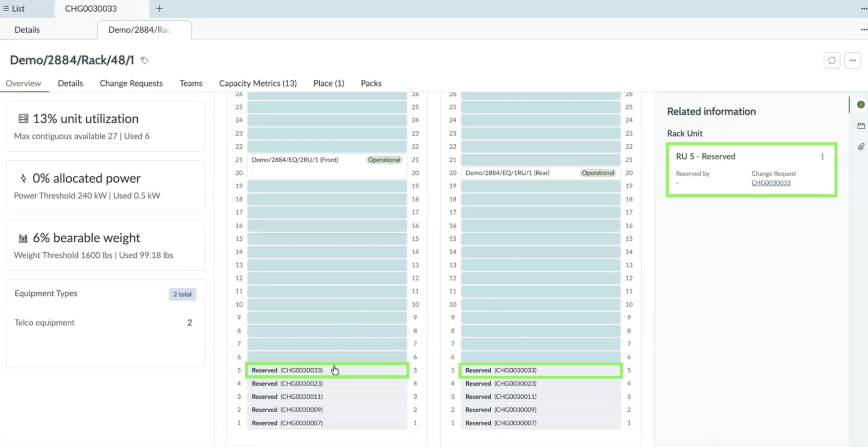Select rear Reserved (CHG0030033) unit 5
This screenshot has height=447, width=868.
[540, 370]
